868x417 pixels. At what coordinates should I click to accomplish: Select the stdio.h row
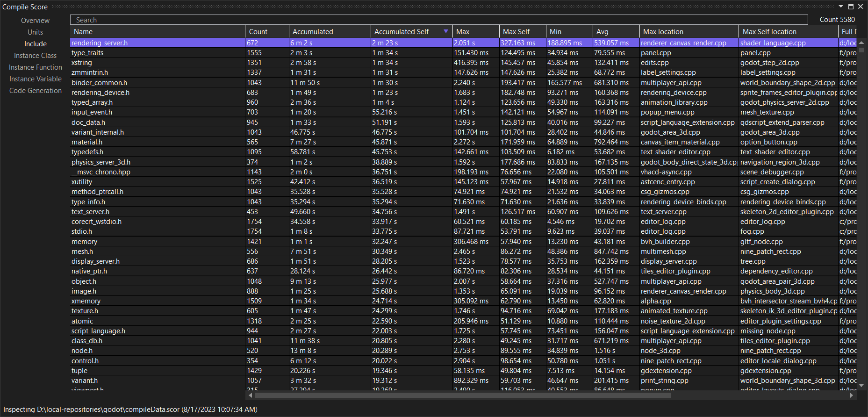tap(464, 231)
